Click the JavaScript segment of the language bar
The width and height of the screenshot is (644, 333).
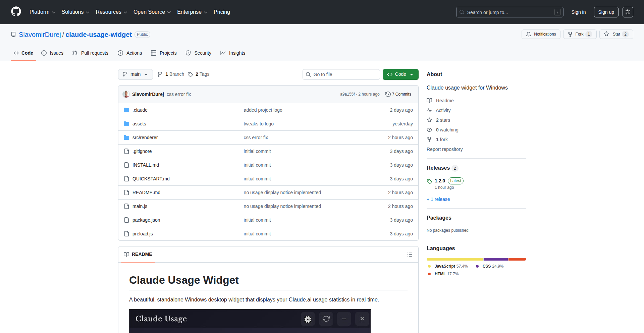click(454, 259)
